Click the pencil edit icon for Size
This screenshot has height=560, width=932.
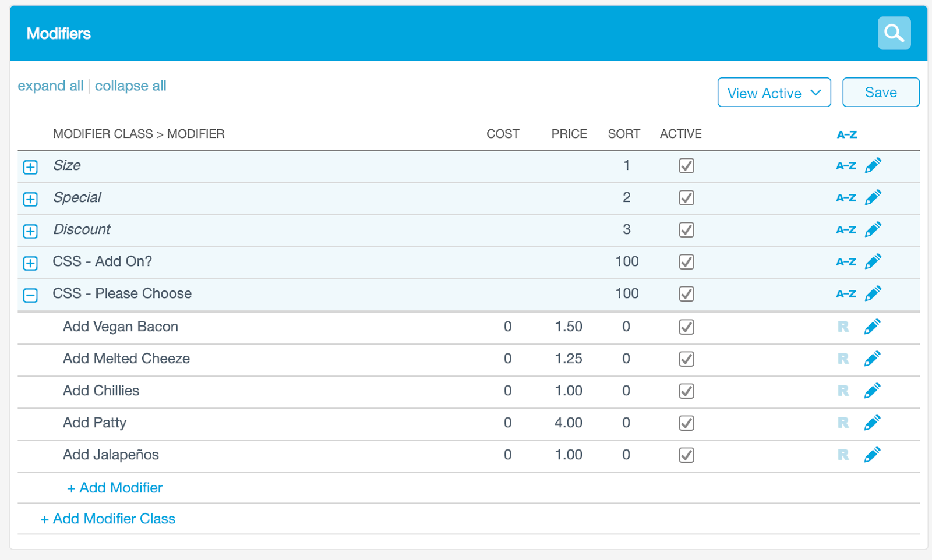873,166
